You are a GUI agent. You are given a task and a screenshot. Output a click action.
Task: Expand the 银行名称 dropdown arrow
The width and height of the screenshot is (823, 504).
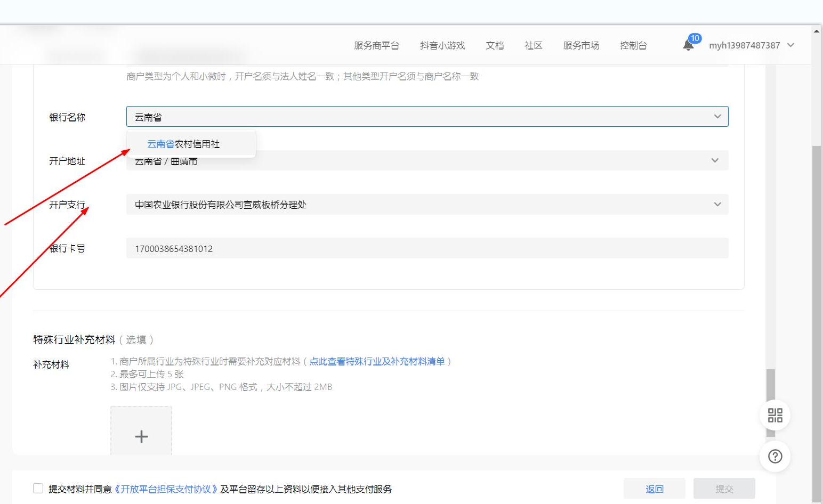click(717, 117)
